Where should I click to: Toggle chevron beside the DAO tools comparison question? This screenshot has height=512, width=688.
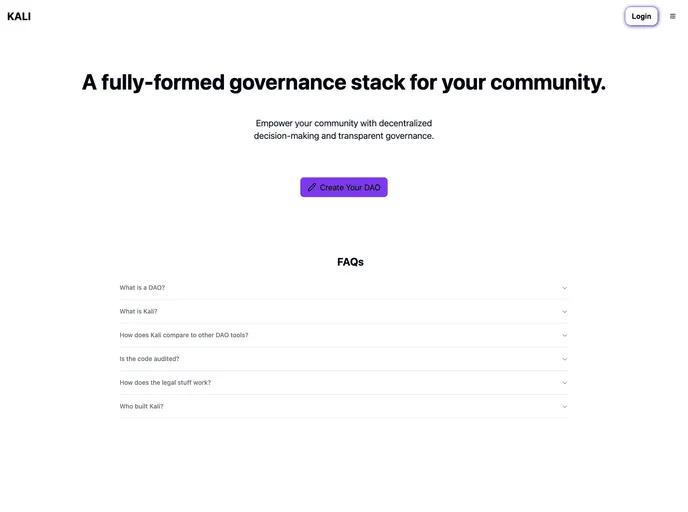click(564, 335)
